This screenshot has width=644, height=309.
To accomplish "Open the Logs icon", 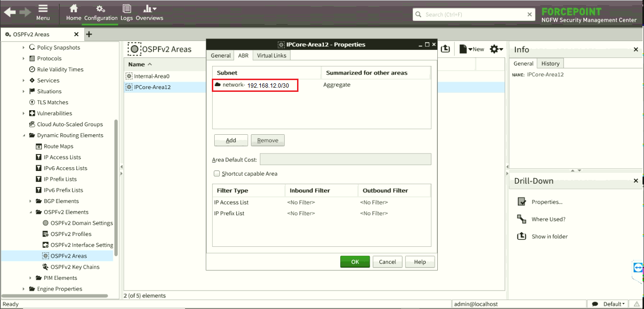I will 126,9.
